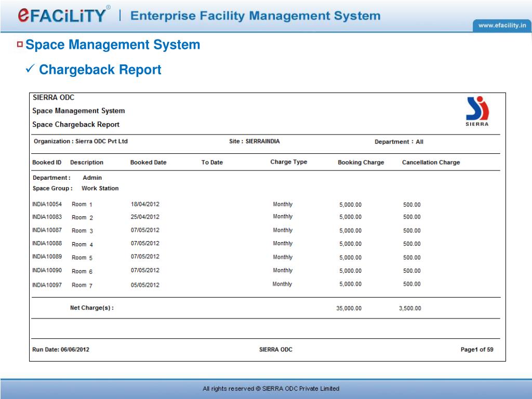This screenshot has height=399, width=532.
Task: Click the Booked ID column header
Action: 47,162
